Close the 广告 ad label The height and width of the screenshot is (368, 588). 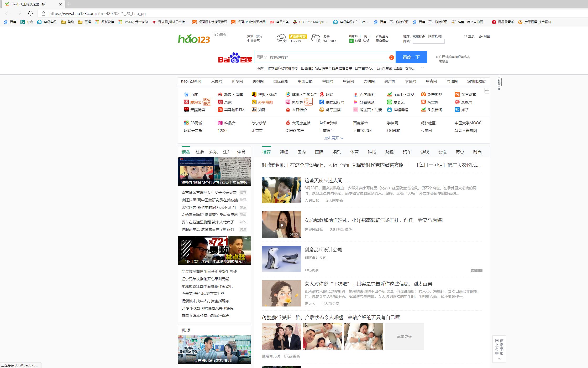pyautogui.click(x=481, y=270)
